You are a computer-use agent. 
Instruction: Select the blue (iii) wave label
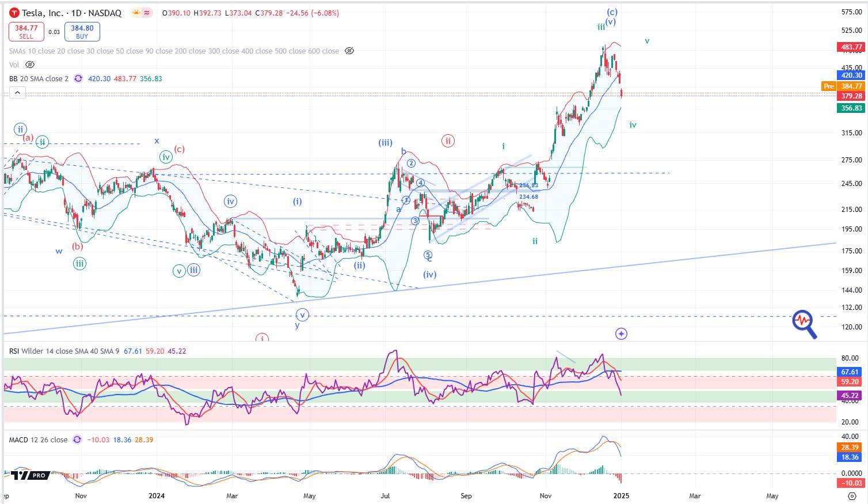385,143
